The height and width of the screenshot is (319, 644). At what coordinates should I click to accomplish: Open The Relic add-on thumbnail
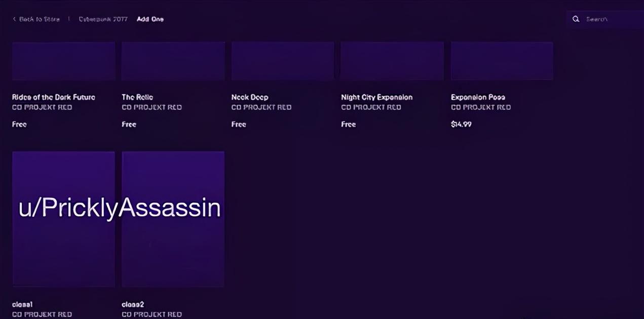173,61
